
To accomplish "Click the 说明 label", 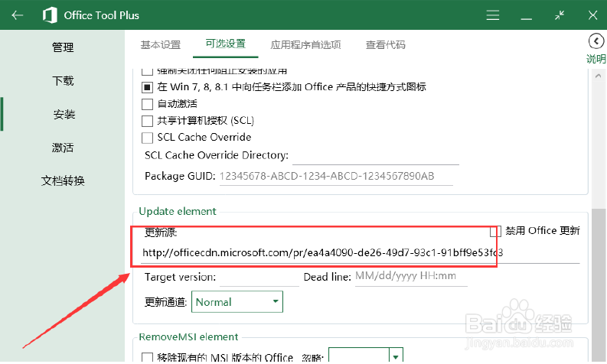I will [x=596, y=59].
